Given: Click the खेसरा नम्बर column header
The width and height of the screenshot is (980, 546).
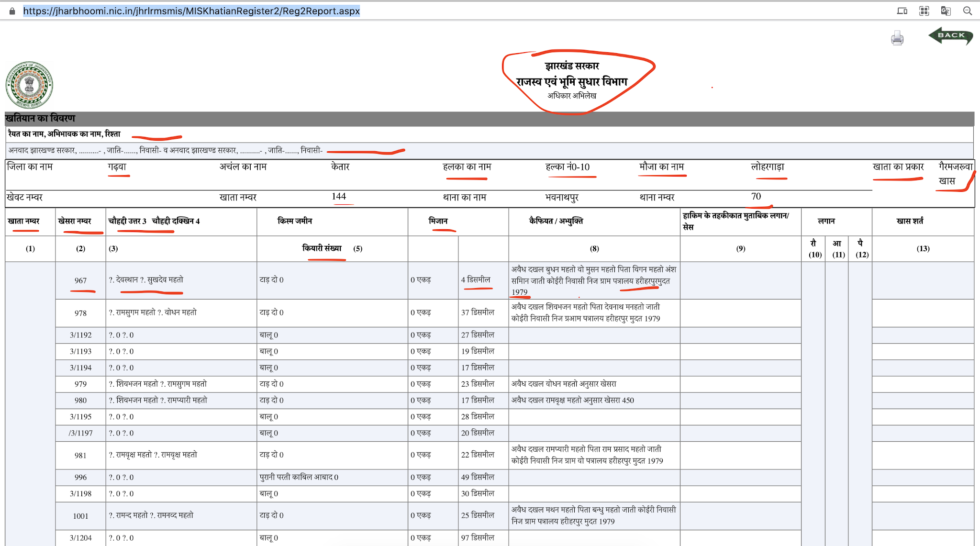Looking at the screenshot, I should tap(75, 221).
